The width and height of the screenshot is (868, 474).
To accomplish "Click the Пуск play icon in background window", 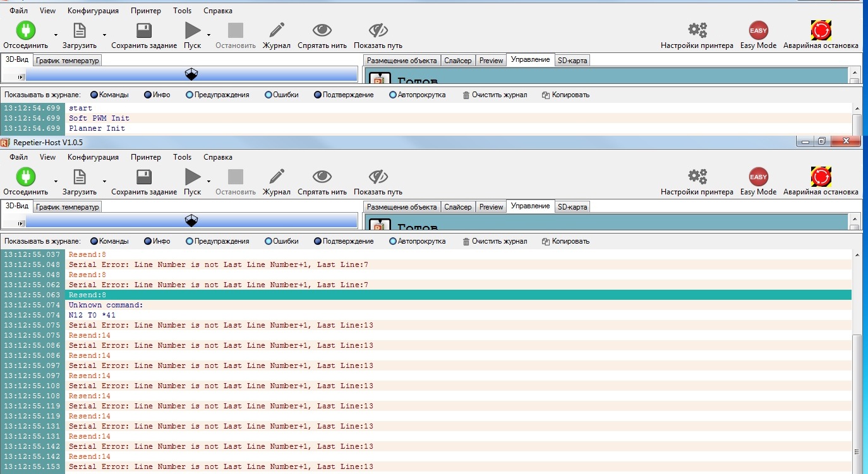I will (192, 30).
